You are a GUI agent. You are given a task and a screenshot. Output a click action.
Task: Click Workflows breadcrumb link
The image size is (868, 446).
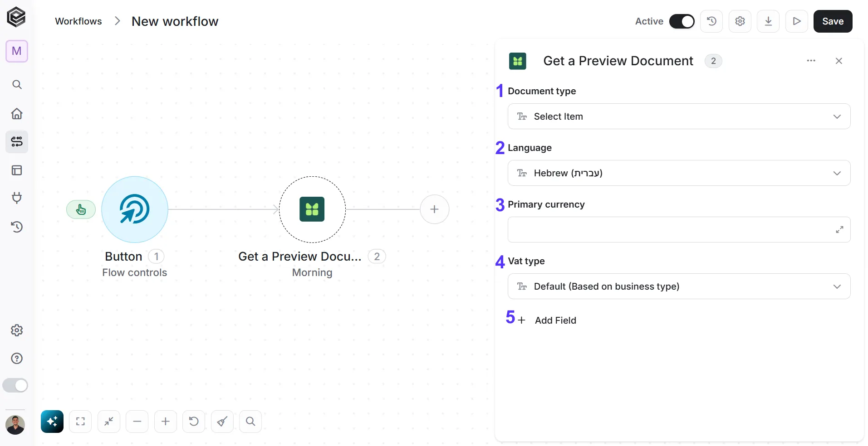point(78,21)
